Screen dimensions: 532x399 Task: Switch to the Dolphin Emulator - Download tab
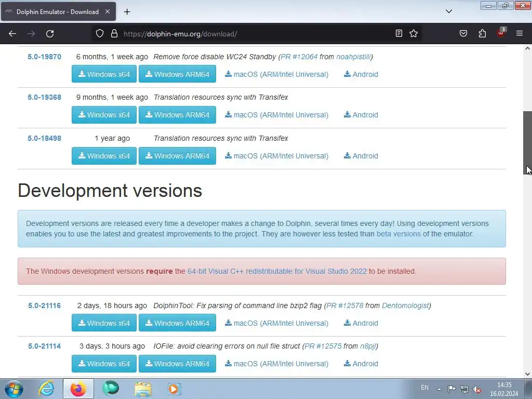(x=58, y=11)
